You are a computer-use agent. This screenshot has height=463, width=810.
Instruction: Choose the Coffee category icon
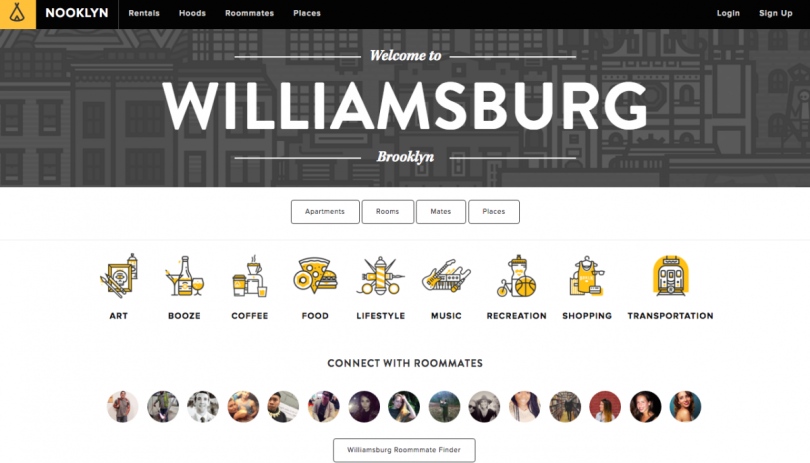click(250, 276)
